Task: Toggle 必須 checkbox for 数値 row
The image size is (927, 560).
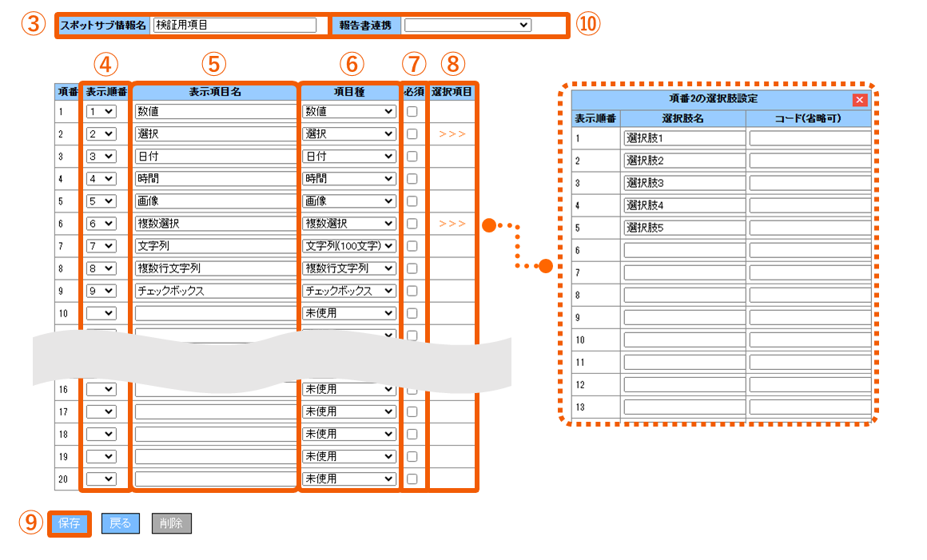Action: pos(412,112)
